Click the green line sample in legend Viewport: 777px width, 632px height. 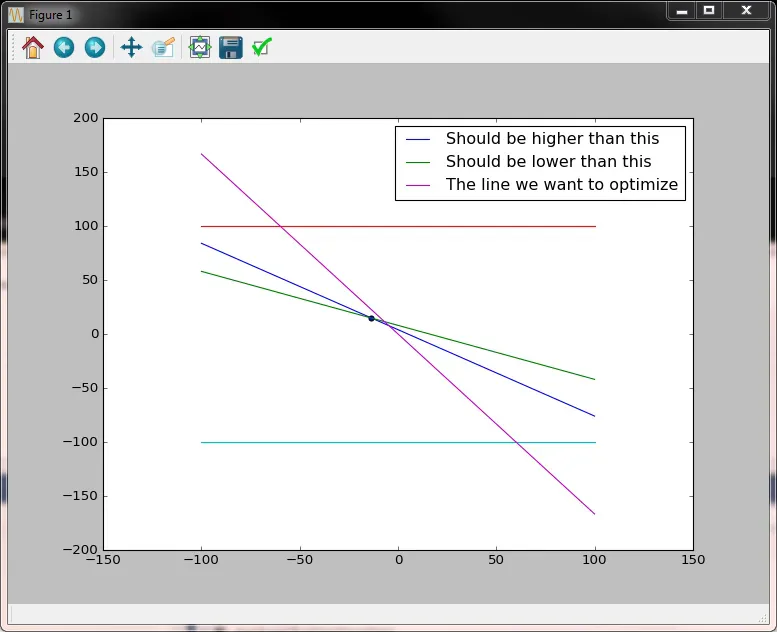click(418, 162)
